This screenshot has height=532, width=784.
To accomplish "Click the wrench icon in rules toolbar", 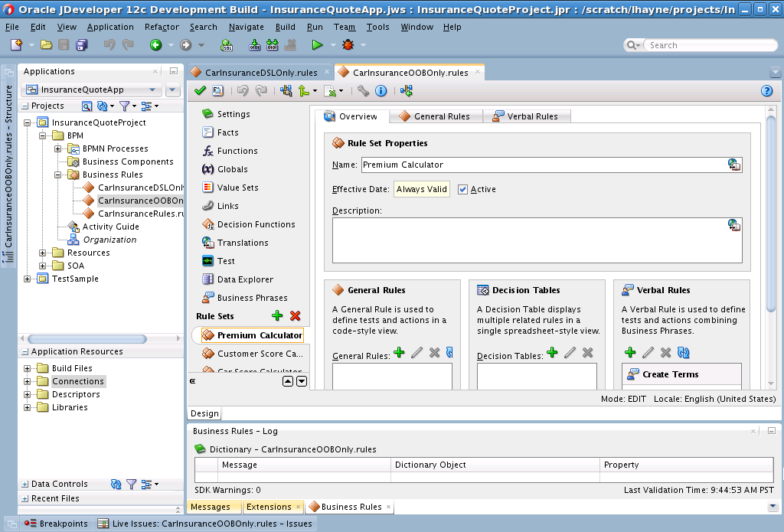I will [363, 90].
